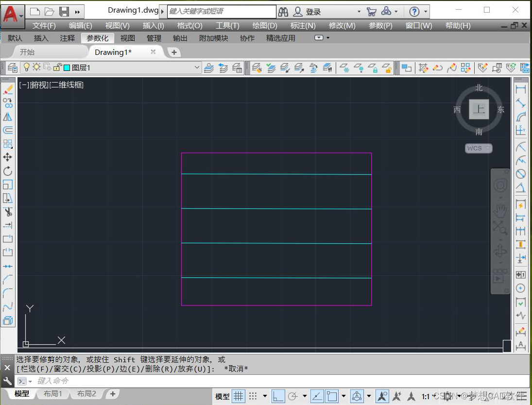Switch to the 注释 ribbon tab
Screen dimensions: 532x405
[x=68, y=38]
